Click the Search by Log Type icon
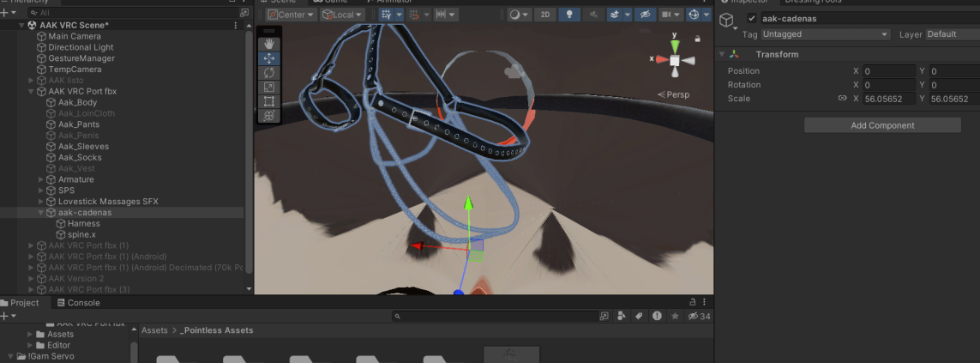Viewport: 980px width, 363px height. click(x=657, y=316)
